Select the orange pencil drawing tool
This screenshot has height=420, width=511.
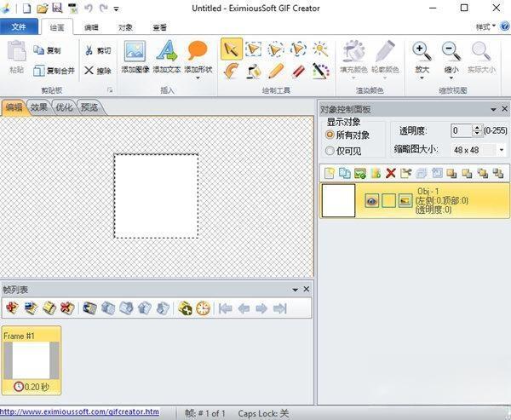click(x=276, y=71)
